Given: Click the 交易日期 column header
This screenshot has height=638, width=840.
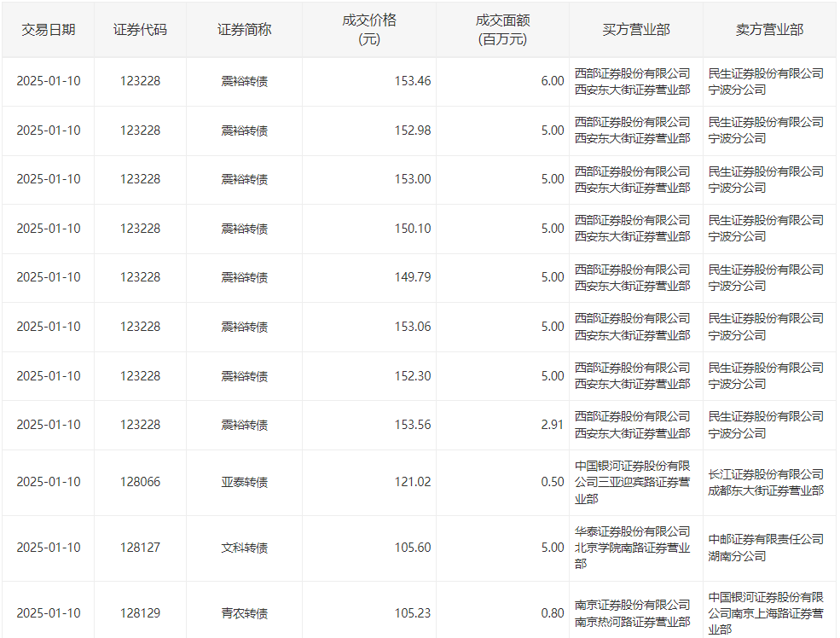Looking at the screenshot, I should point(49,30).
